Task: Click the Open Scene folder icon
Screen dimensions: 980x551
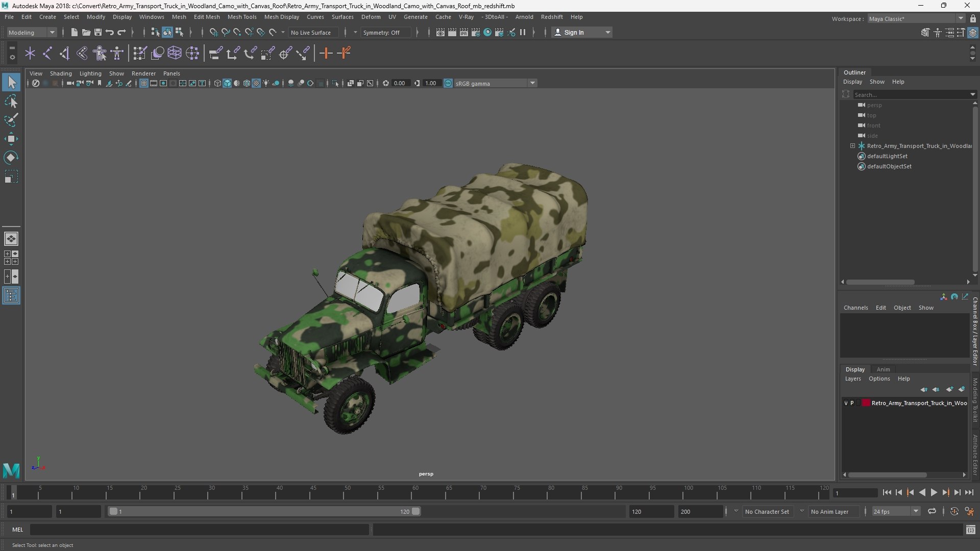Action: 86,32
